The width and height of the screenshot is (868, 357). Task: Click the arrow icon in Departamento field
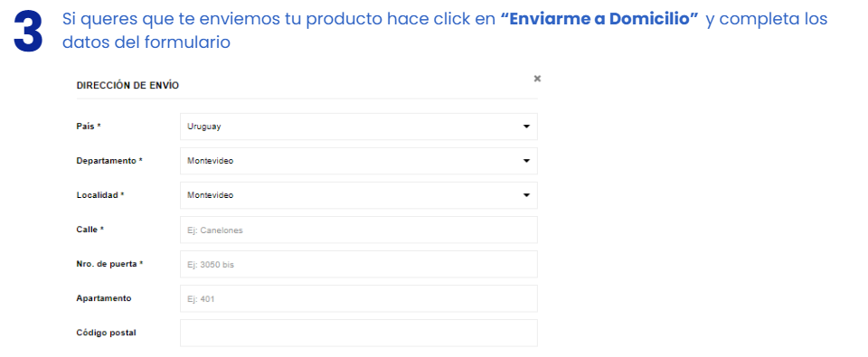coord(526,161)
